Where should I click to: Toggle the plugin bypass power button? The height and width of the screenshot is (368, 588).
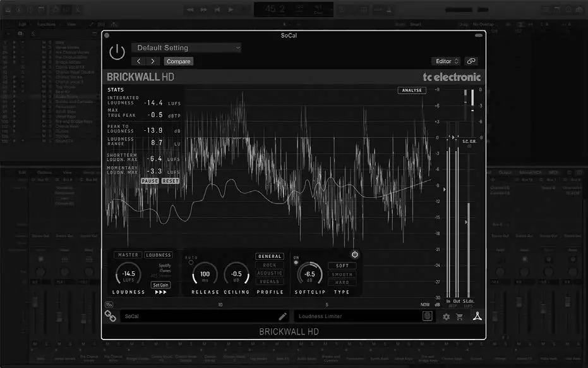[x=117, y=52]
